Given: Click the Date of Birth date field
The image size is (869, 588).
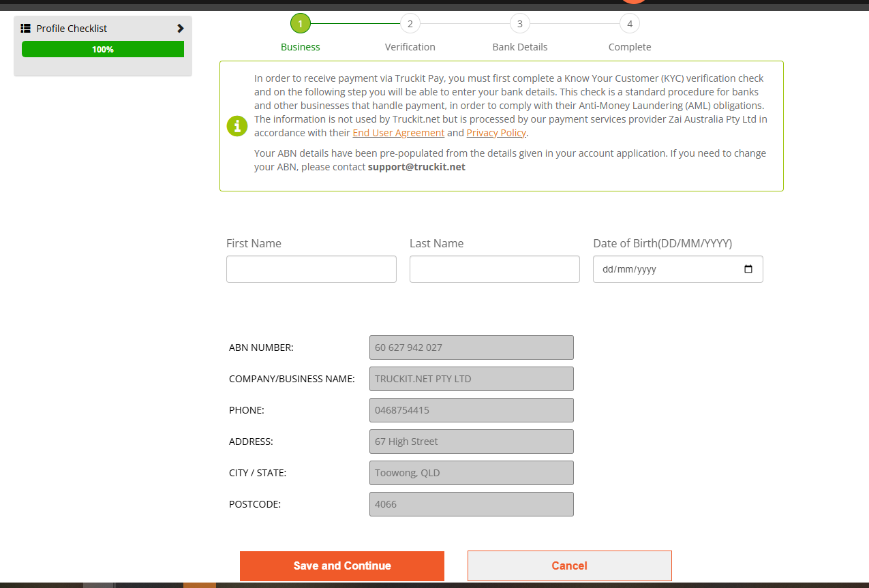Looking at the screenshot, I should coord(678,269).
